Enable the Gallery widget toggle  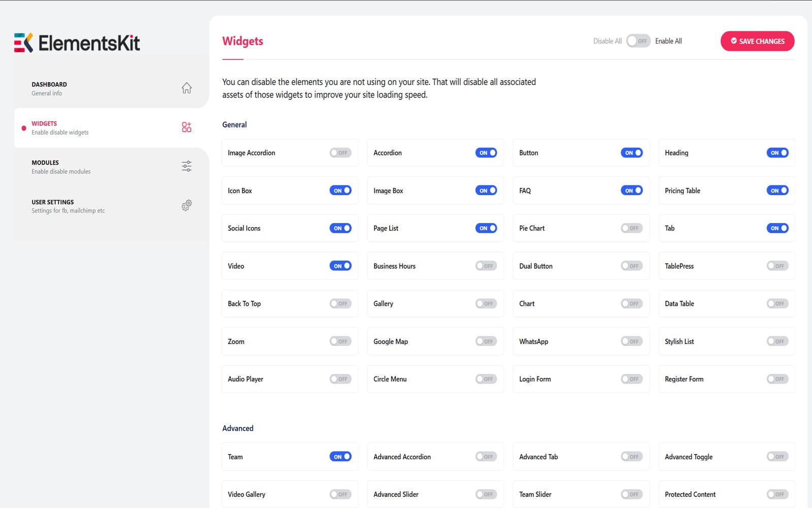point(486,304)
